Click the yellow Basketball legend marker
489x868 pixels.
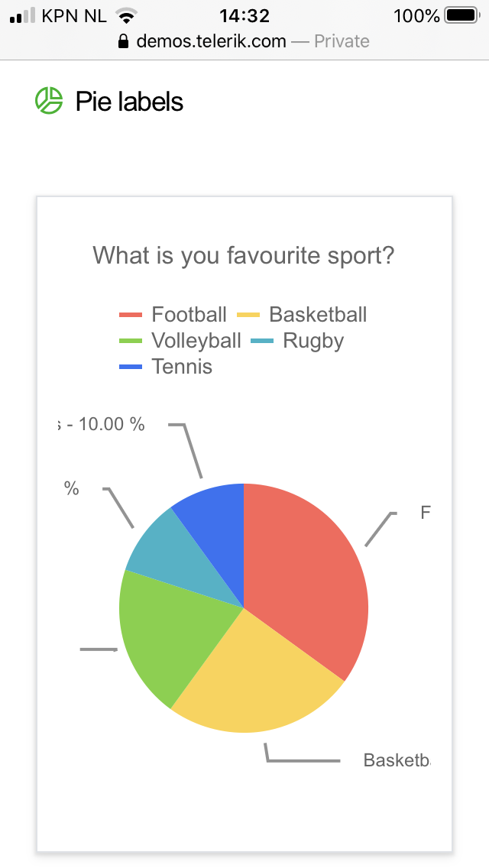249,315
